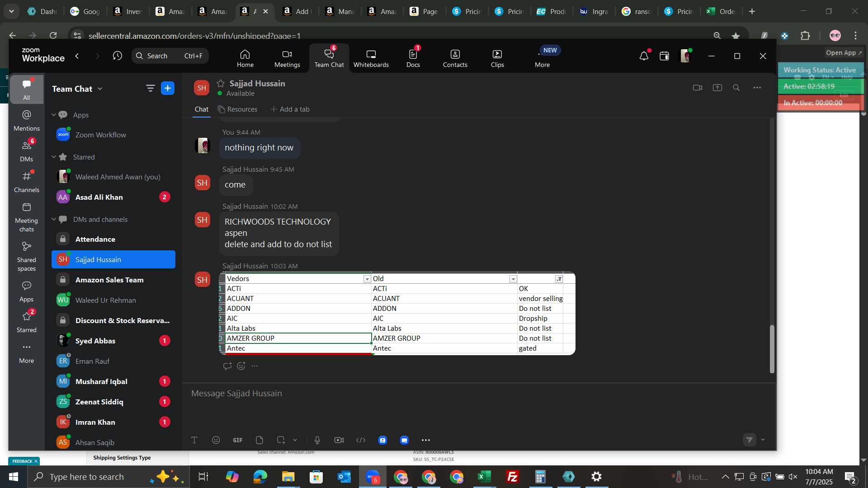Open Amazon Sales Team channel
Screen dimensions: 868x488
click(113, 280)
